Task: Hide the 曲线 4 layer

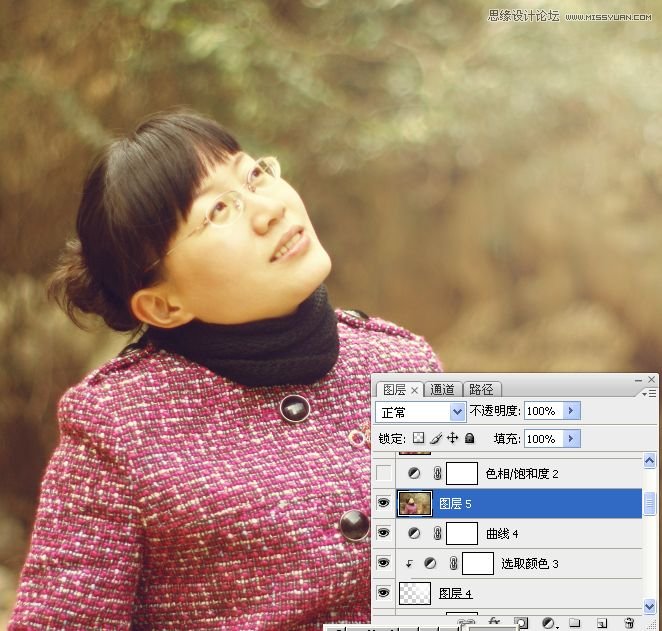Action: [x=383, y=533]
